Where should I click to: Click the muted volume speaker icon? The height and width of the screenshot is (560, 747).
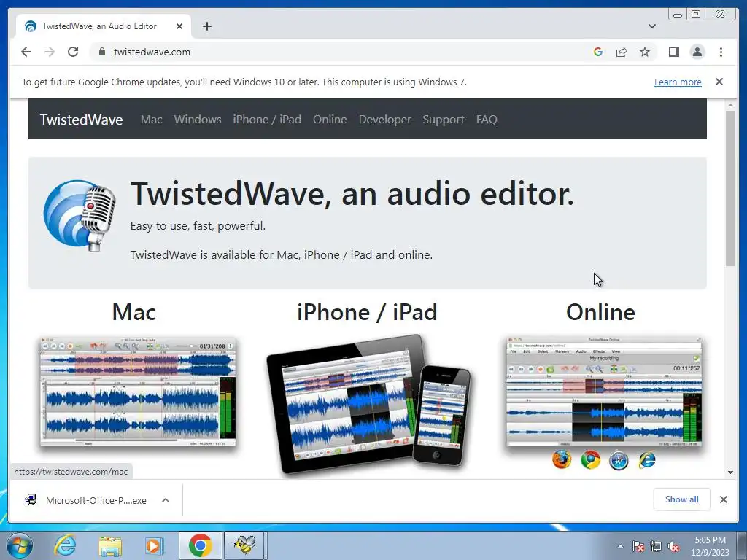pyautogui.click(x=673, y=547)
